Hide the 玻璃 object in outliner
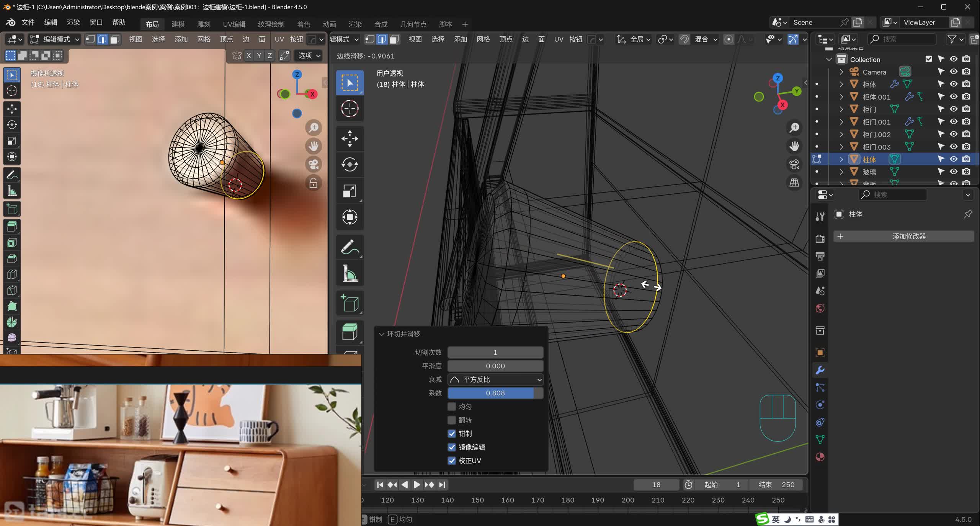 pyautogui.click(x=954, y=172)
